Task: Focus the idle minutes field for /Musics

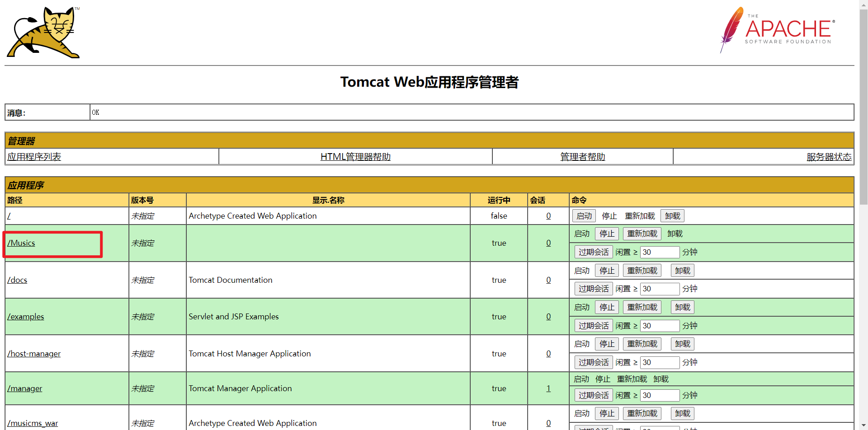Action: (660, 252)
